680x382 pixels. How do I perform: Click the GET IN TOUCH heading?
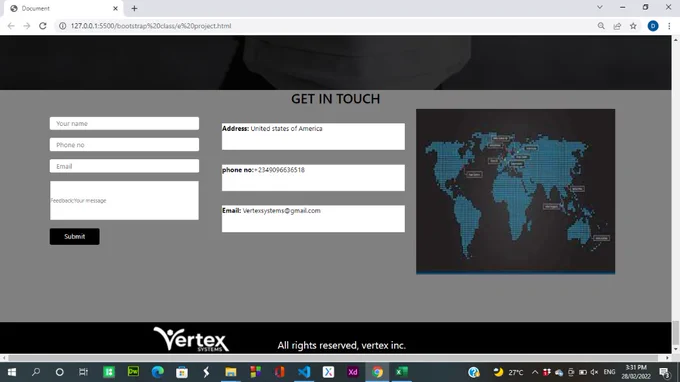coord(335,99)
